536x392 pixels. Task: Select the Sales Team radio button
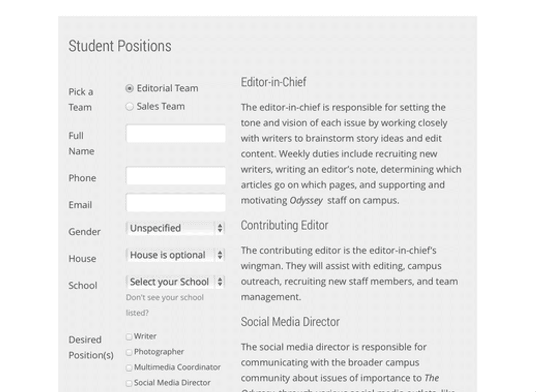click(130, 107)
